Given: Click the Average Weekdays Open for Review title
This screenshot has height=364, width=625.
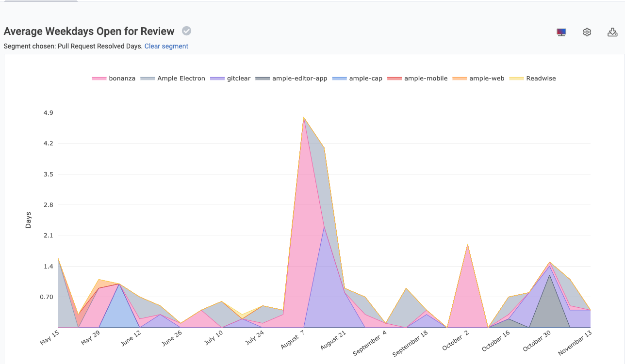Looking at the screenshot, I should point(89,32).
